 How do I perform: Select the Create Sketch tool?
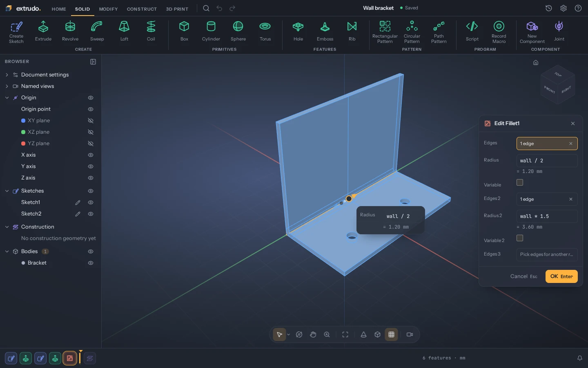click(16, 32)
